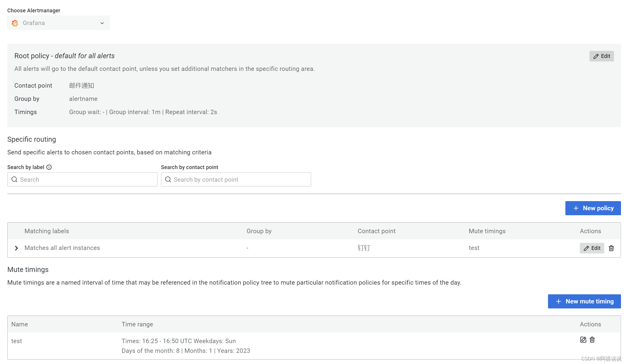Viewport: 626px width, 364px height.
Task: Click the Edit icon for root policy
Action: (x=602, y=56)
